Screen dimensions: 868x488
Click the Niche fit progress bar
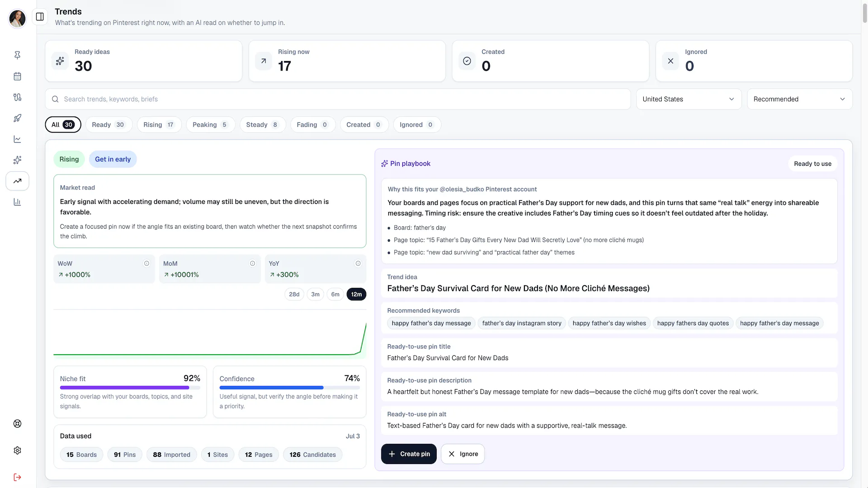click(x=130, y=388)
